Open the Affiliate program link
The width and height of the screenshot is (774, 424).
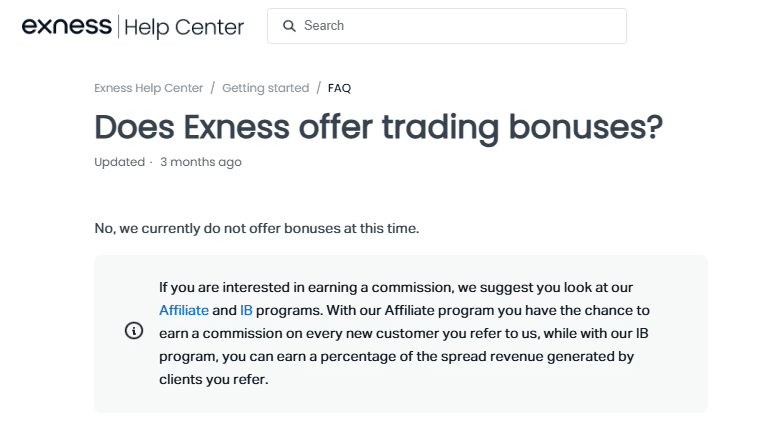click(184, 310)
